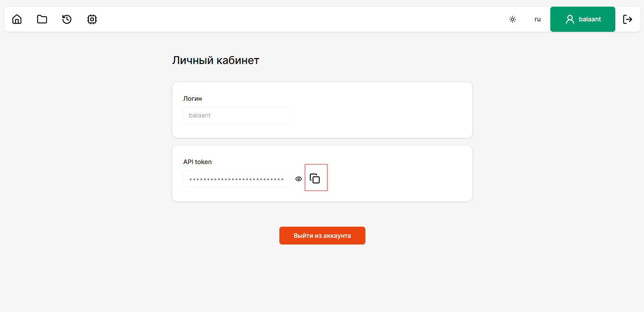
Task: Show the hidden API token with eye icon
Action: pos(299,179)
